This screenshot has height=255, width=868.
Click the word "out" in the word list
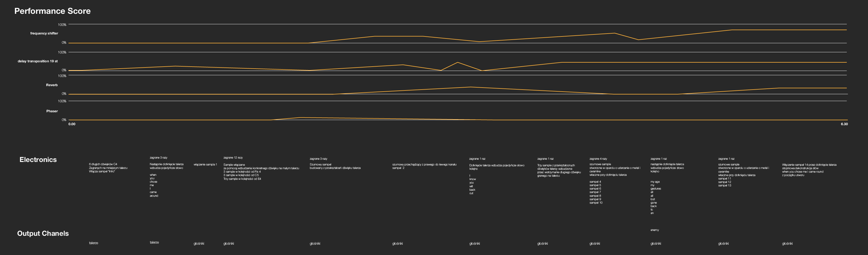point(471,193)
